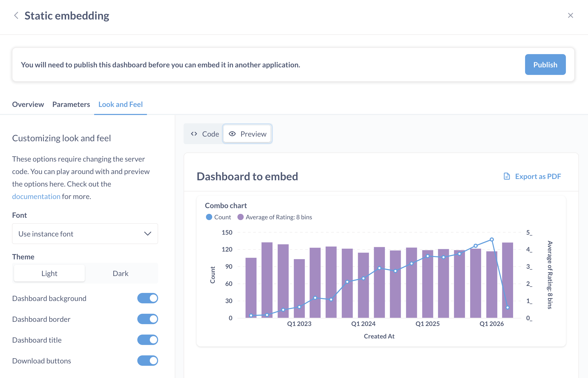Screen dimensions: 588x378
Task: Click the back chevron beside Static embedding
Action: pos(16,16)
